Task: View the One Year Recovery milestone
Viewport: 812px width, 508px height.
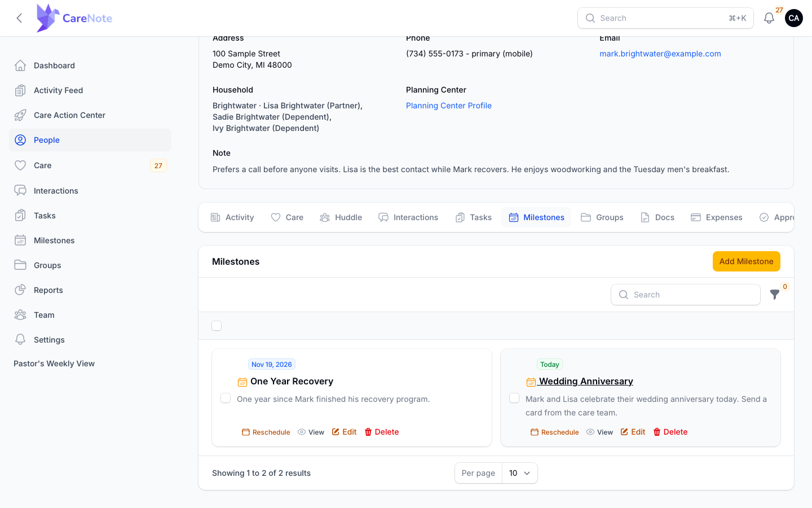Action: (x=311, y=432)
